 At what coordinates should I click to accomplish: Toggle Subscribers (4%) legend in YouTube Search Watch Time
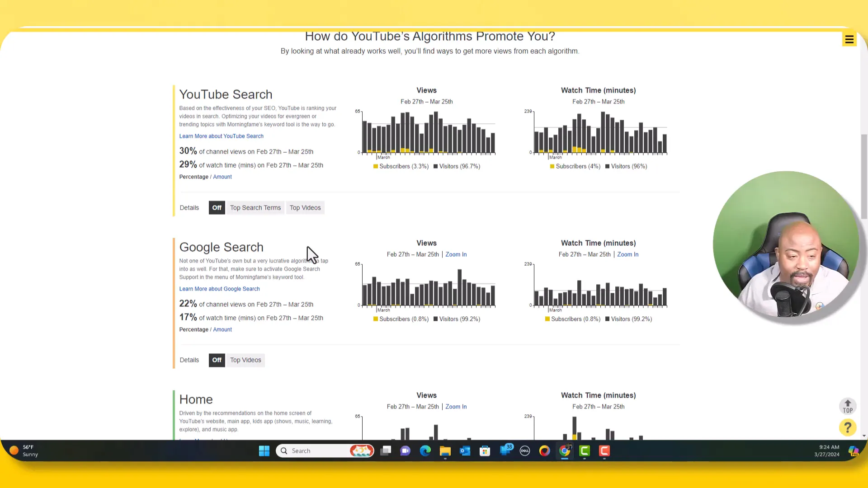(576, 166)
